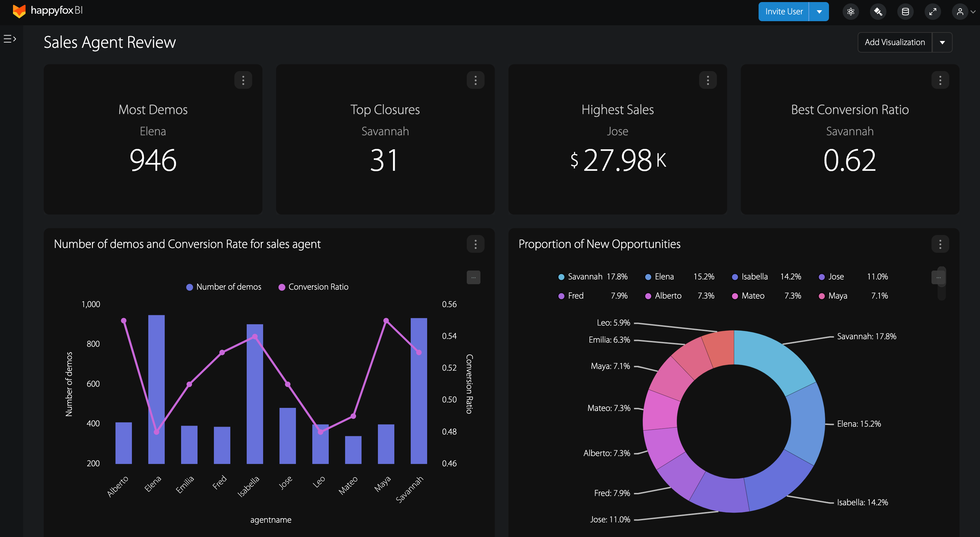This screenshot has height=537, width=980.
Task: Open options menu of Most Demos card
Action: pos(243,80)
